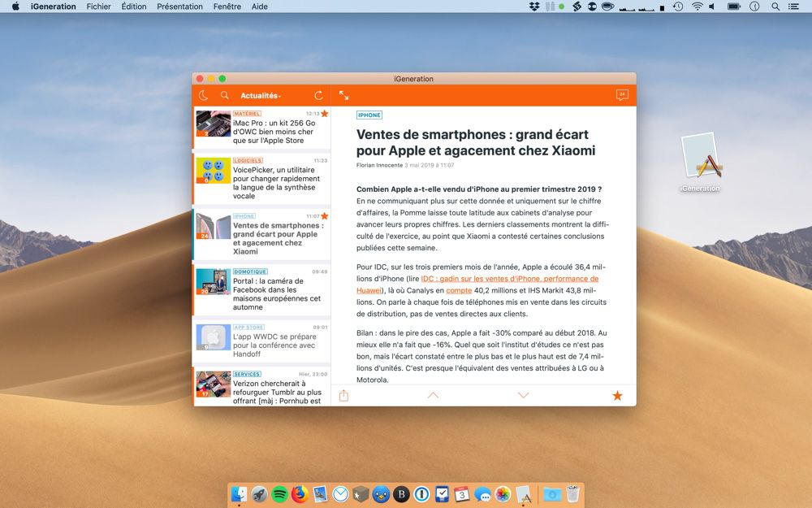This screenshot has width=812, height=508.
Task: Open Spotlight search in the menu bar
Action: 775,7
